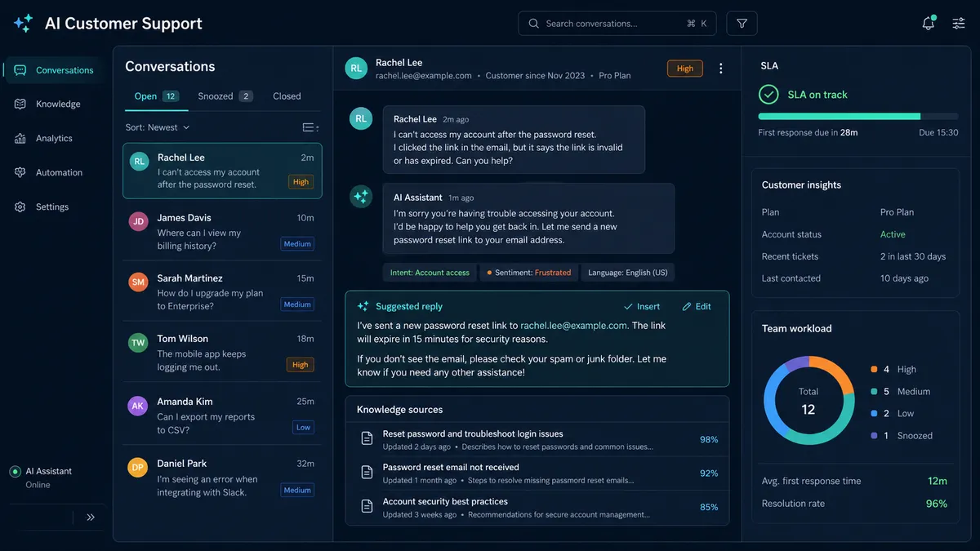Click the Intent: Account access tag
Viewport: 980px width, 551px height.
pyautogui.click(x=430, y=273)
